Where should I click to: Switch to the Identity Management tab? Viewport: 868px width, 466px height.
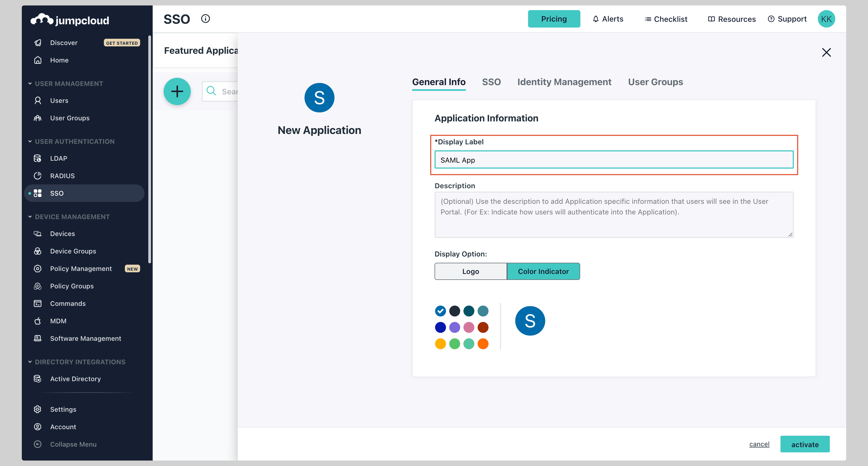coord(564,82)
